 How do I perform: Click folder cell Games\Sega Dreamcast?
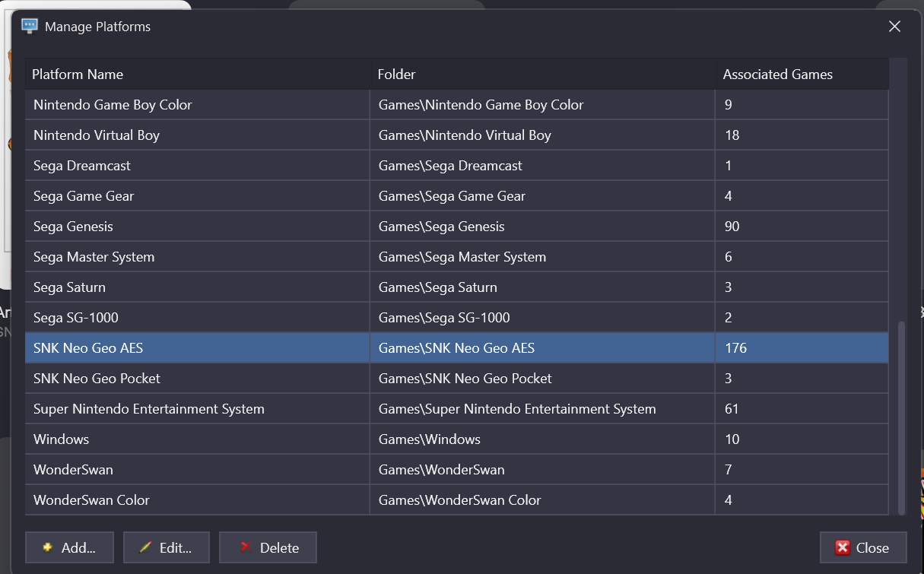coord(543,166)
